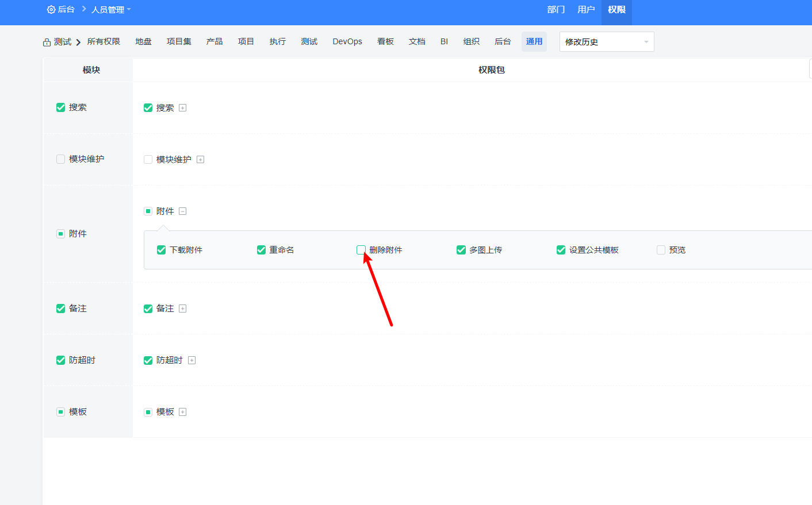Uncheck the 下载附件 permission

click(x=161, y=250)
